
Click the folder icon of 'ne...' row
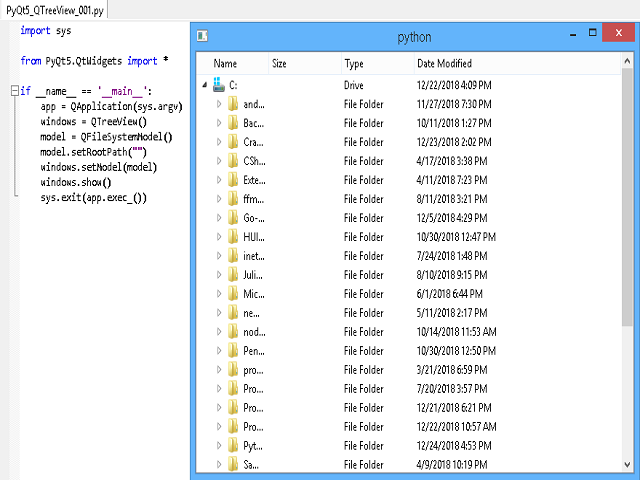pos(233,313)
